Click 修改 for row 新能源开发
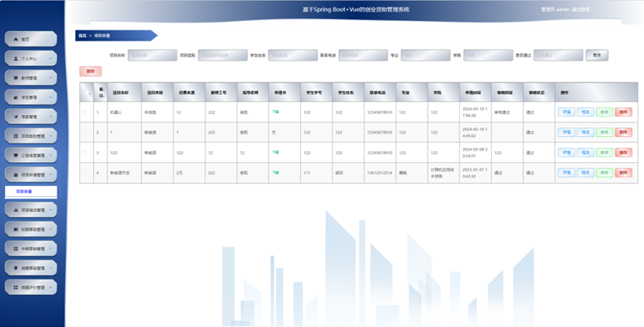This screenshot has width=644, height=327. (604, 173)
